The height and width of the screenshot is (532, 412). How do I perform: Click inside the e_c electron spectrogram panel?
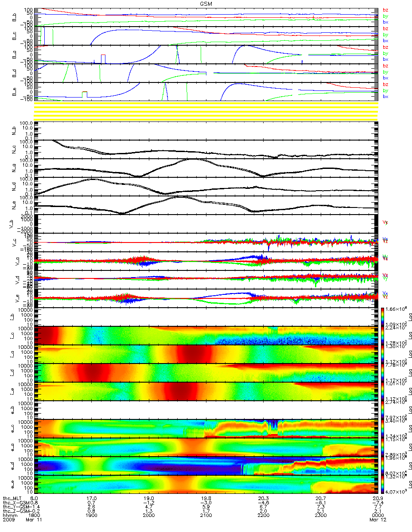pos(206,429)
